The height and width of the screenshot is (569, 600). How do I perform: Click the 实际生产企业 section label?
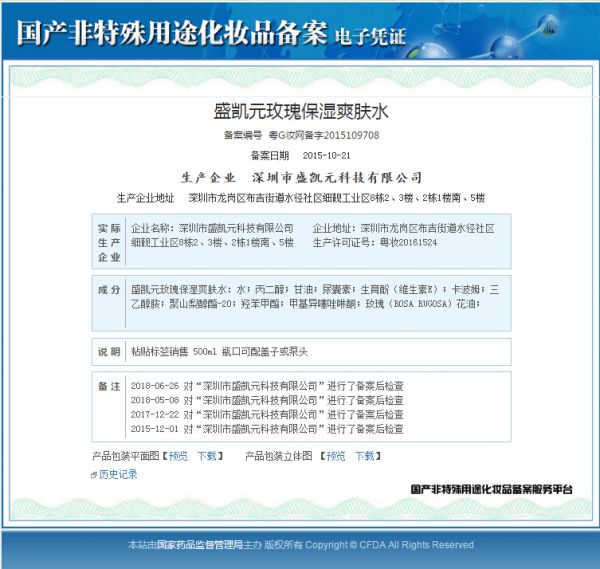[109, 243]
